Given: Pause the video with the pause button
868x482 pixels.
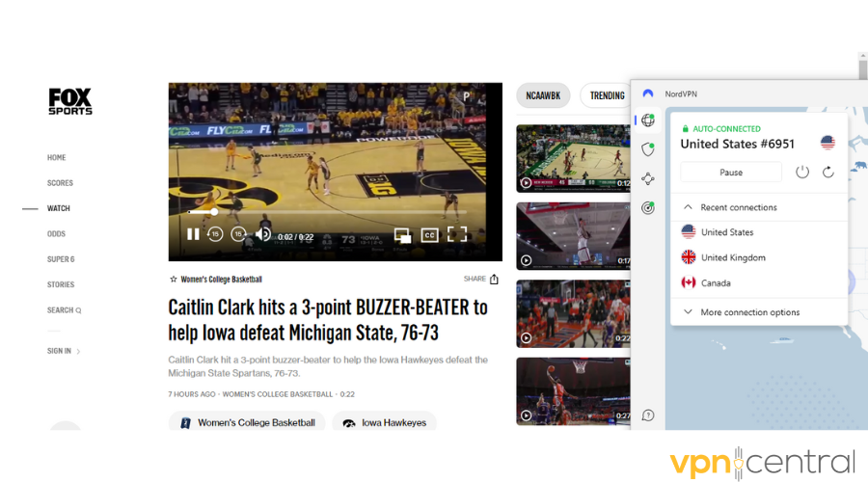Looking at the screenshot, I should [193, 234].
